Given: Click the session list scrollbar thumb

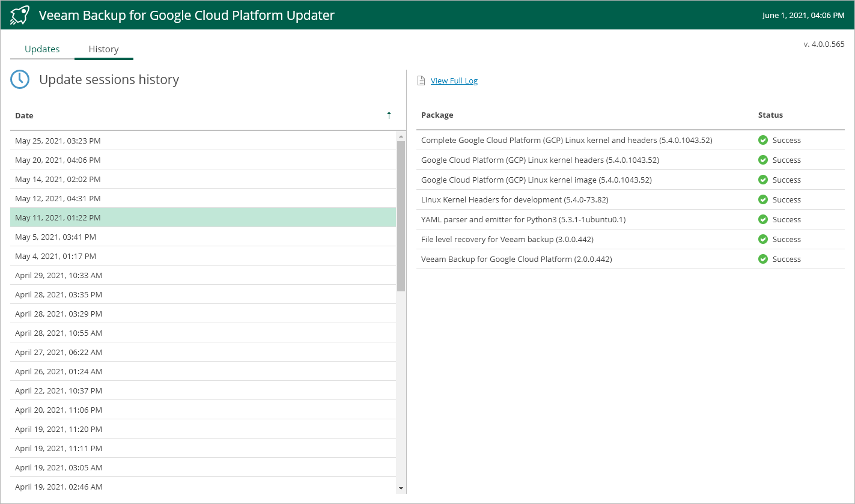Looking at the screenshot, I should (401, 216).
